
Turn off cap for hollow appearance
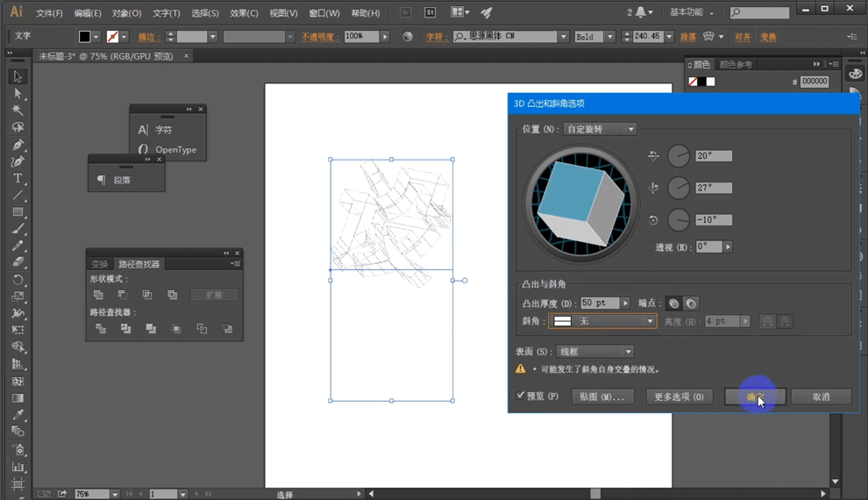pyautogui.click(x=691, y=304)
